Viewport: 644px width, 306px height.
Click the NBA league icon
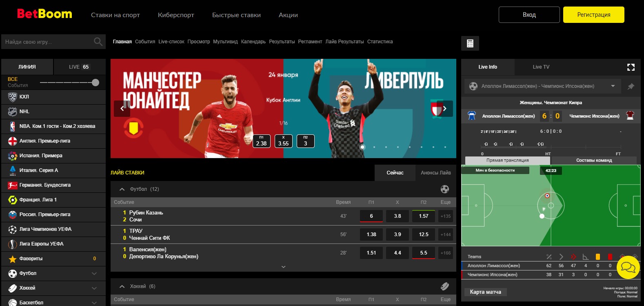coord(13,126)
